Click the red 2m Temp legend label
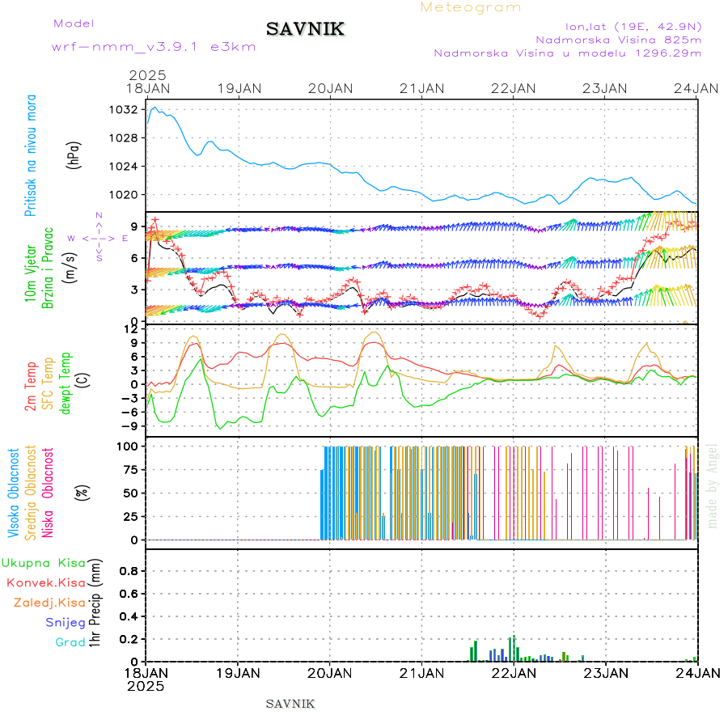This screenshot has height=728, width=728. [31, 387]
